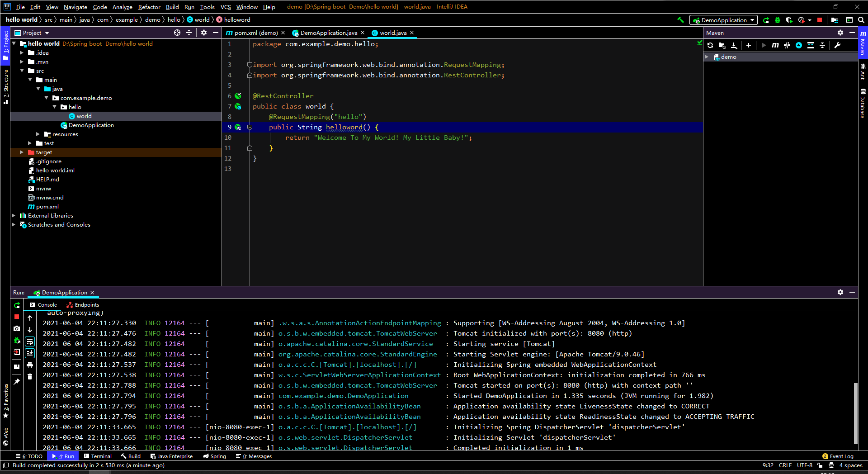This screenshot has width=868, height=474.
Task: Toggle scroll to end of console
Action: click(x=30, y=353)
